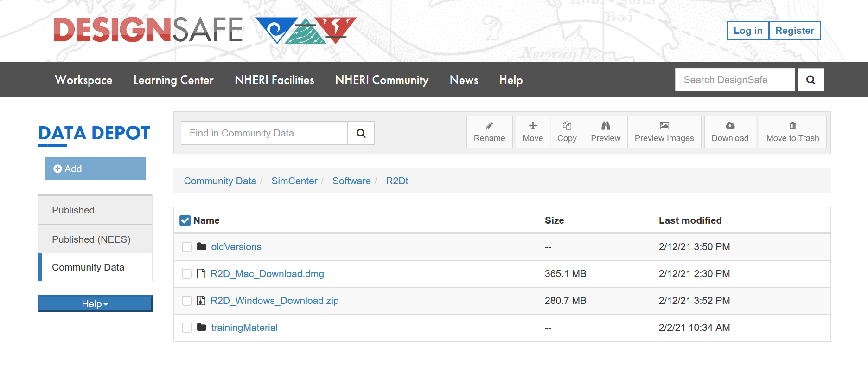Viewport: 868px width, 368px height.
Task: Select the Community Data sidebar tab
Action: coord(95,267)
